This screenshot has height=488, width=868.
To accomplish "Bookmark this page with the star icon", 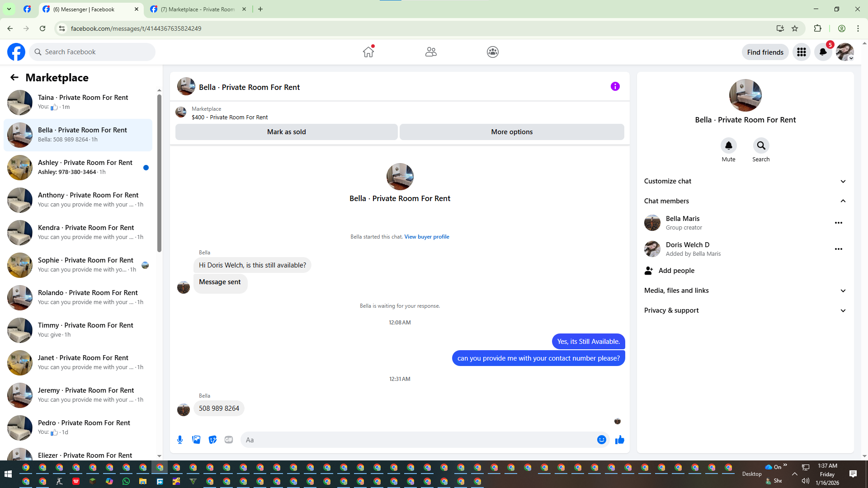I will (795, 28).
